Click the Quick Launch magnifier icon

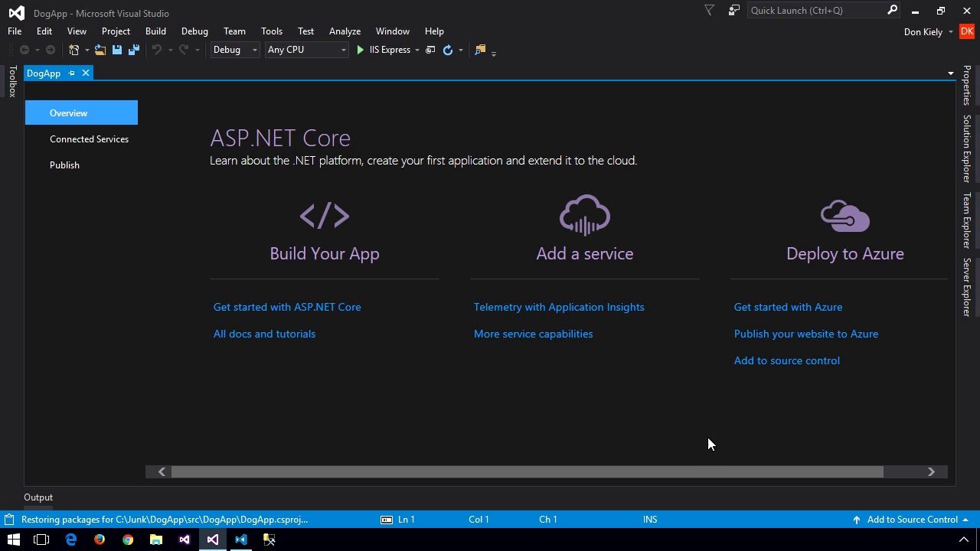pos(892,11)
